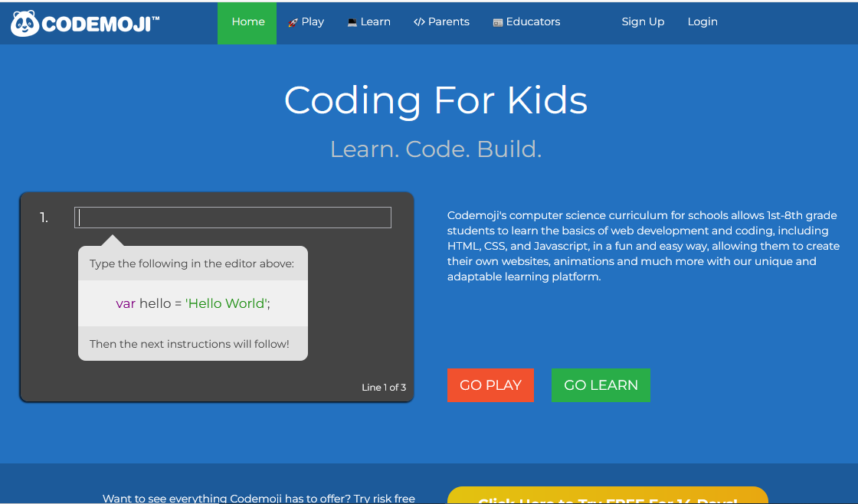
Task: Click the newspaper icon beside Educators
Action: 497,22
